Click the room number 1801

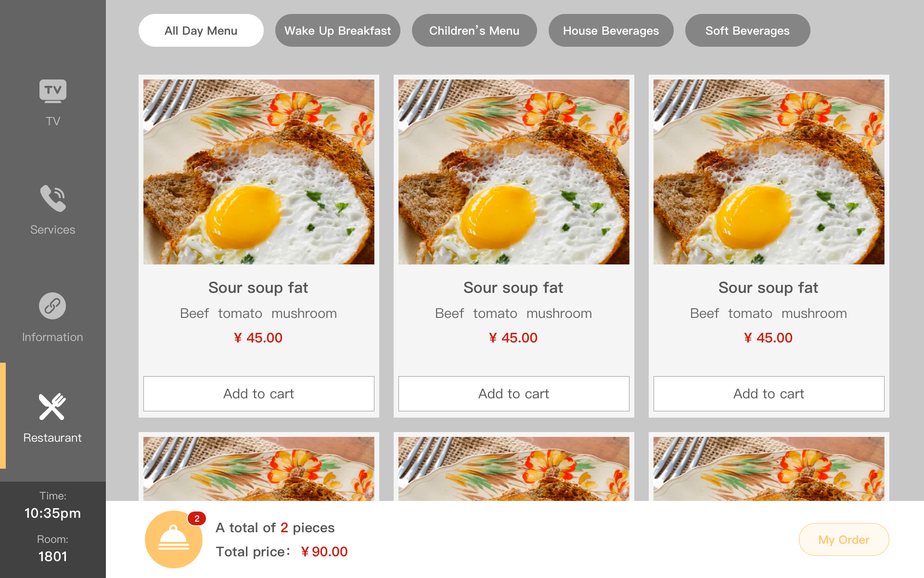(x=53, y=556)
